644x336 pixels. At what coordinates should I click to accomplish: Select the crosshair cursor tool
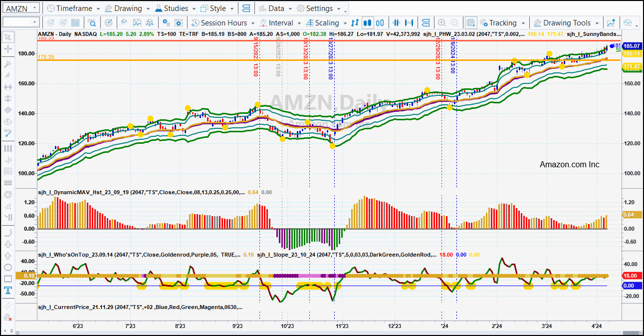[7, 49]
